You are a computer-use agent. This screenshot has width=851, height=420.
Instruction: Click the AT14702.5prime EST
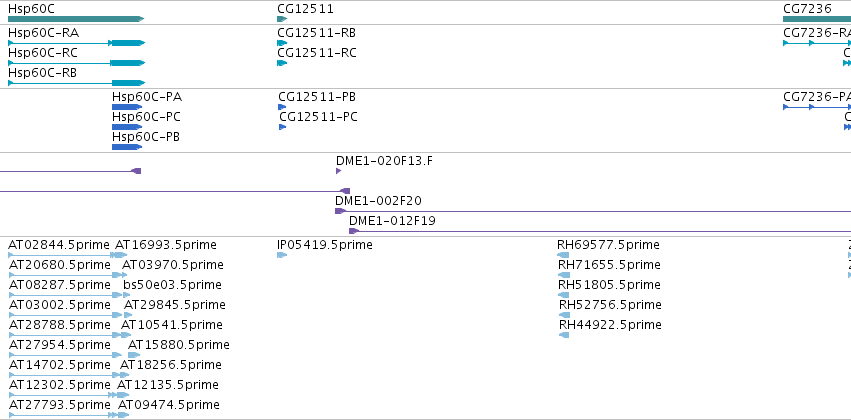(65, 376)
